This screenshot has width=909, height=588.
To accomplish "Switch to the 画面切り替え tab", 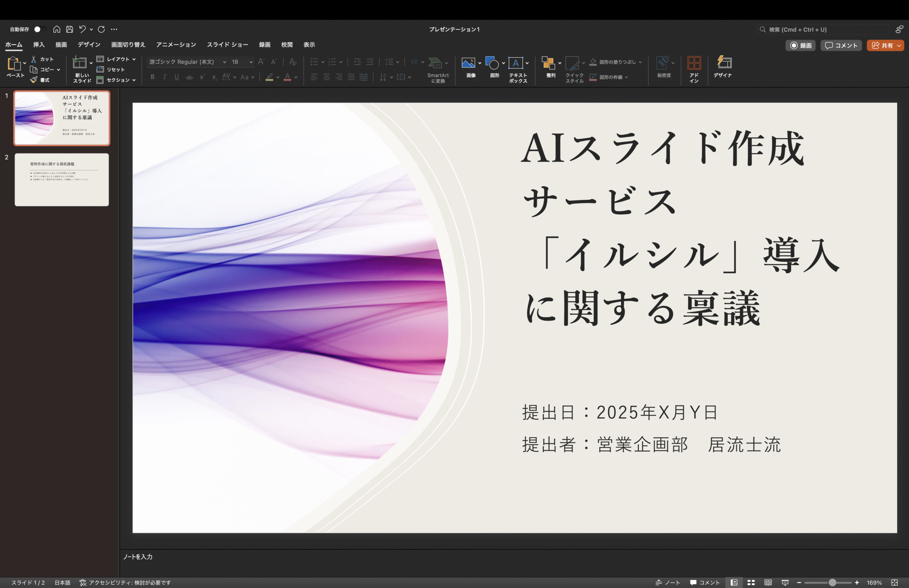I will pos(128,45).
